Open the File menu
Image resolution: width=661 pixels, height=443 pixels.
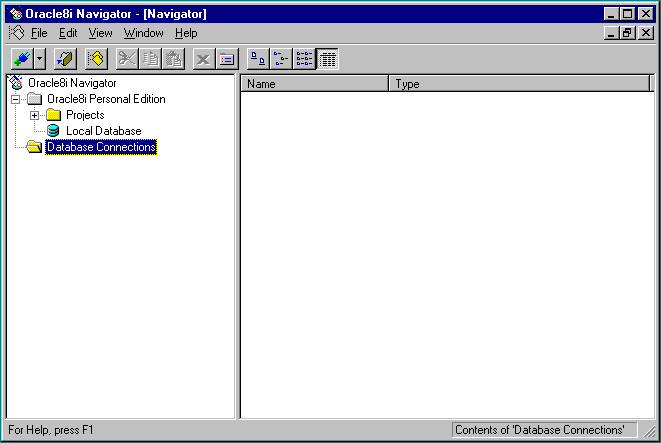coord(39,33)
